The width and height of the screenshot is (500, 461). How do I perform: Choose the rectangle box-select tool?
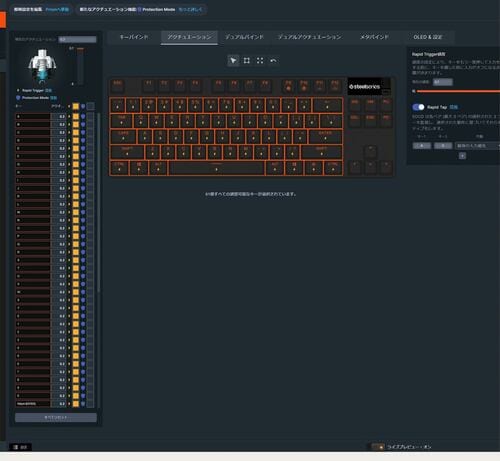pos(247,61)
